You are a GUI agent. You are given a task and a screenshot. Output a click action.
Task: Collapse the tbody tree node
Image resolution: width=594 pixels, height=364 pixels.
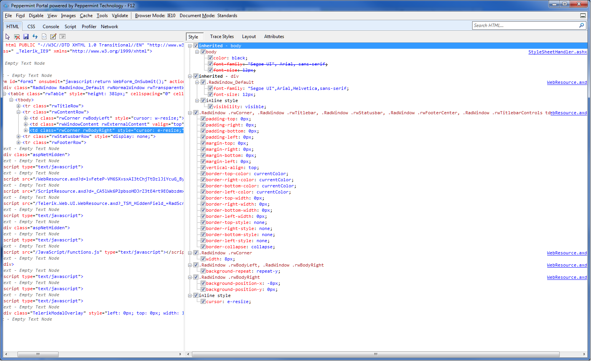point(11,100)
